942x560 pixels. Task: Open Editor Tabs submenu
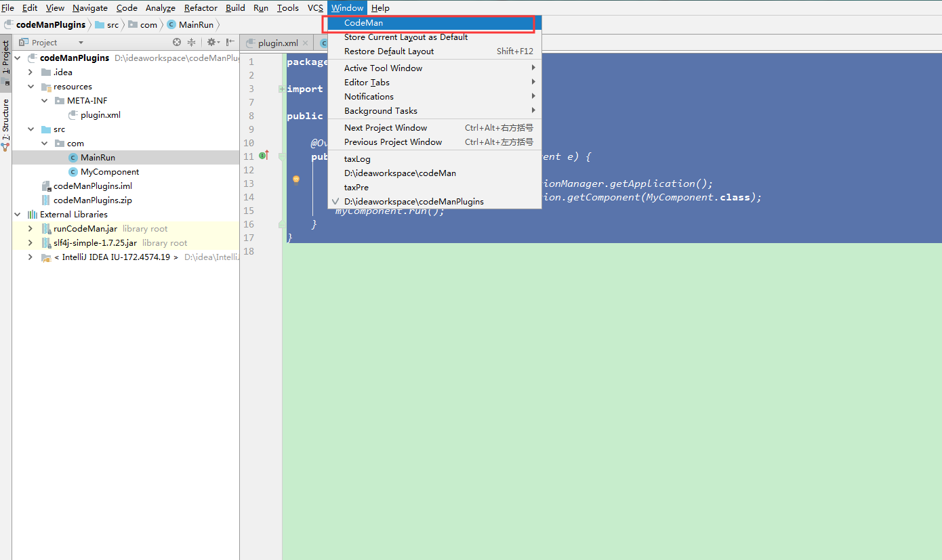coord(434,82)
